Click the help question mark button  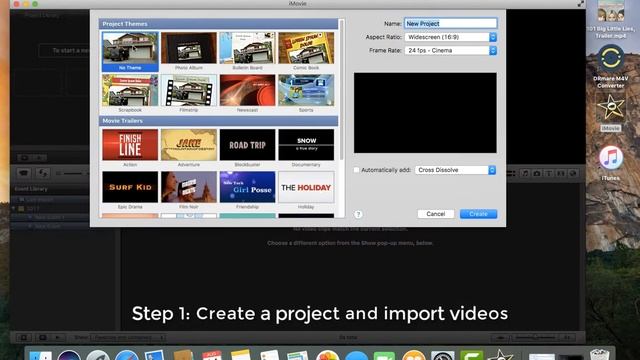(x=358, y=214)
